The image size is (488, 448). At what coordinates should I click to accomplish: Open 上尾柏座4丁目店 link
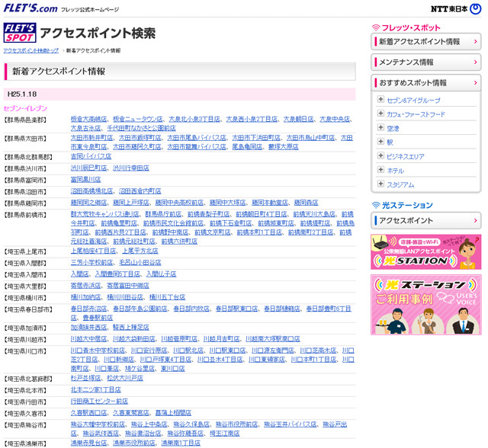tap(93, 251)
